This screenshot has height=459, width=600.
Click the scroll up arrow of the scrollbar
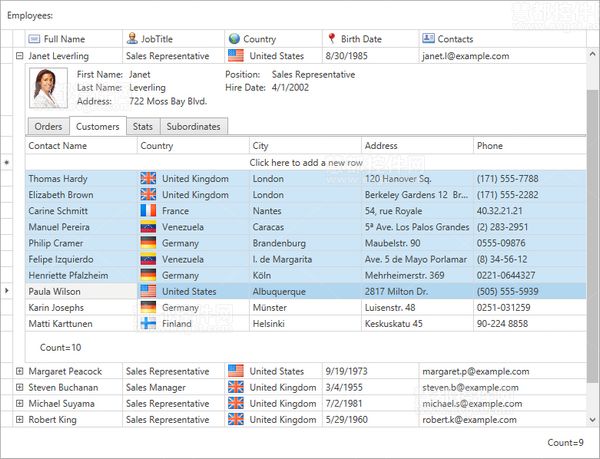point(592,55)
